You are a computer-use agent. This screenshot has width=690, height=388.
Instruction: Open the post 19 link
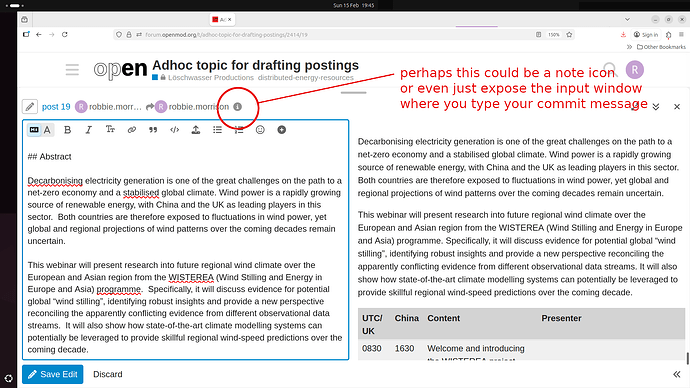tap(56, 106)
